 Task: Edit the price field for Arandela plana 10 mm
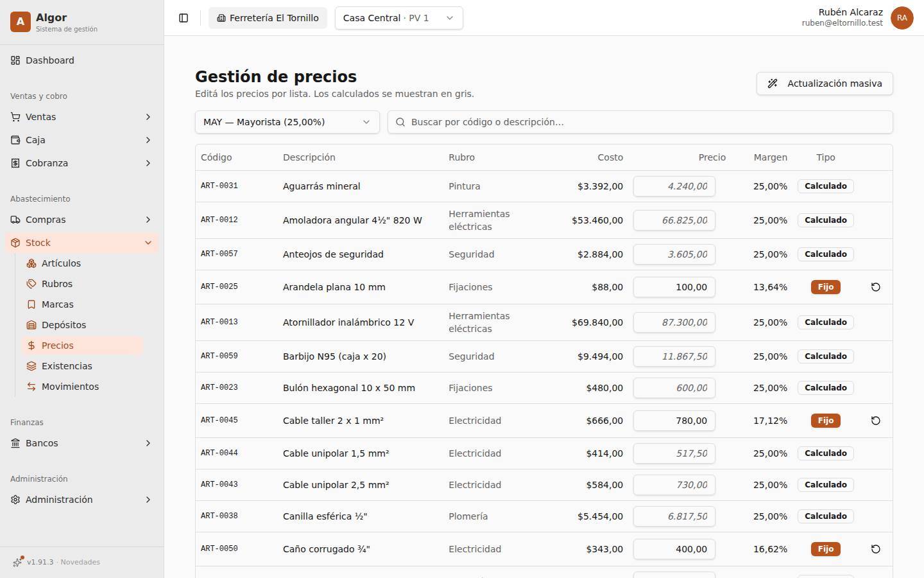674,287
